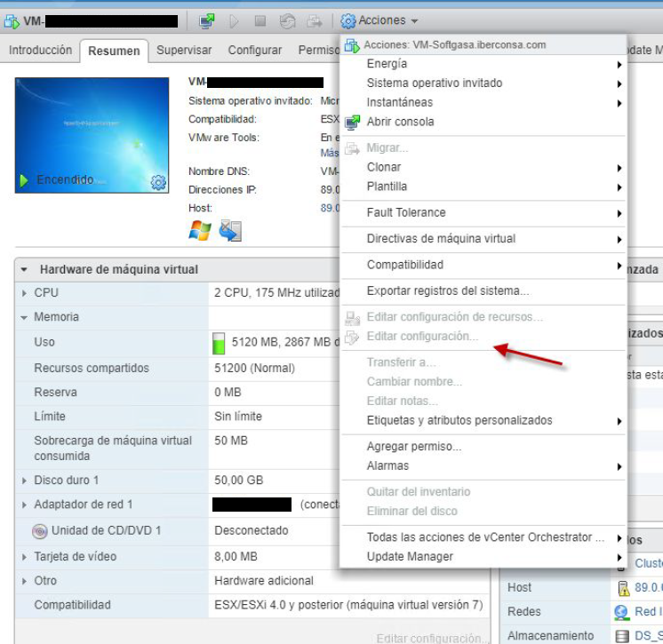The height and width of the screenshot is (644, 663).
Task: Click the Hardware adicional value
Action: (x=264, y=581)
